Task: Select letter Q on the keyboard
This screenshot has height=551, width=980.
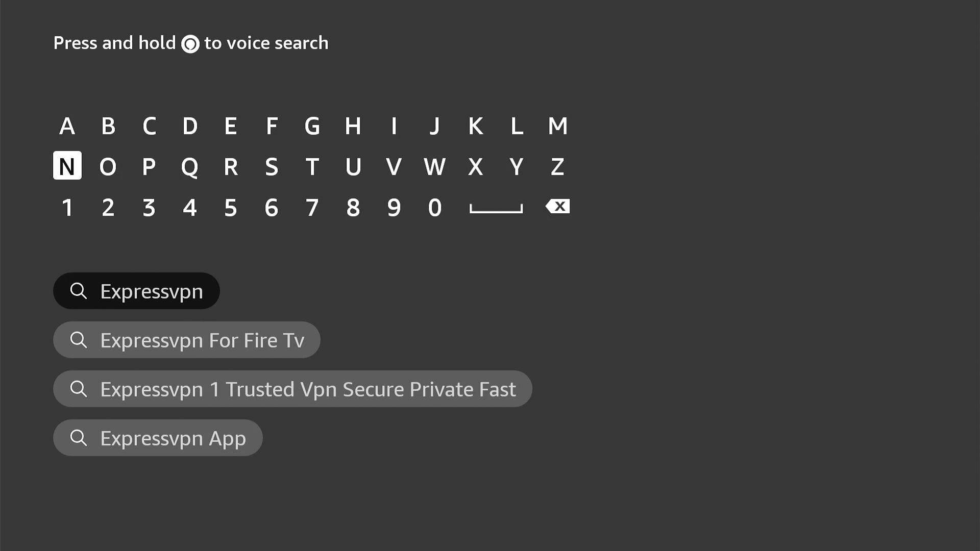Action: [190, 166]
